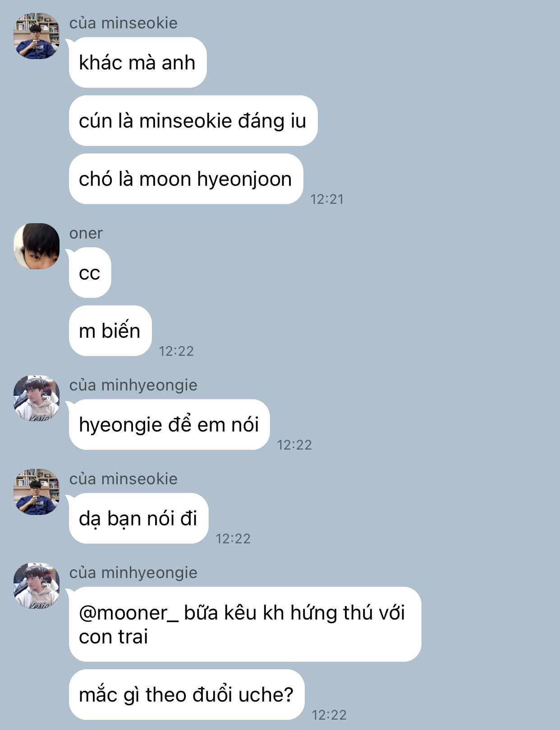This screenshot has height=730, width=560.
Task: Tap the 12:21 timestamp
Action: click(x=327, y=199)
